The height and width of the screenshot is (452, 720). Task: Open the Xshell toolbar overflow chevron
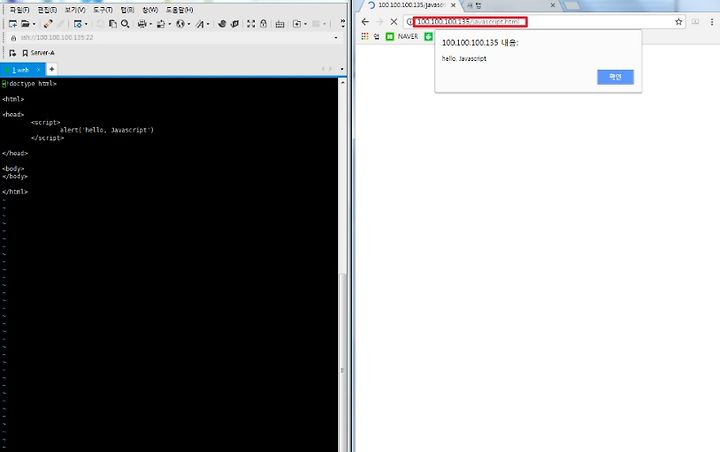click(343, 24)
